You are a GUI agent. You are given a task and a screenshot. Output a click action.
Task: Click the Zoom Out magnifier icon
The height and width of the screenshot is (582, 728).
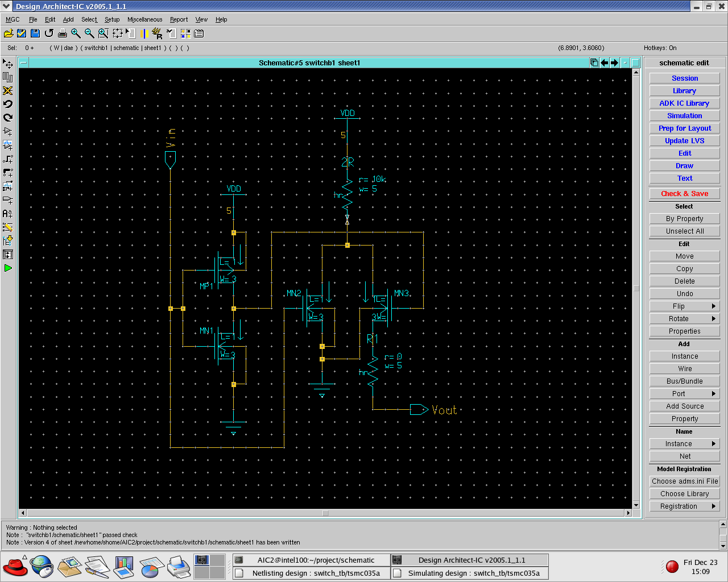pyautogui.click(x=89, y=34)
